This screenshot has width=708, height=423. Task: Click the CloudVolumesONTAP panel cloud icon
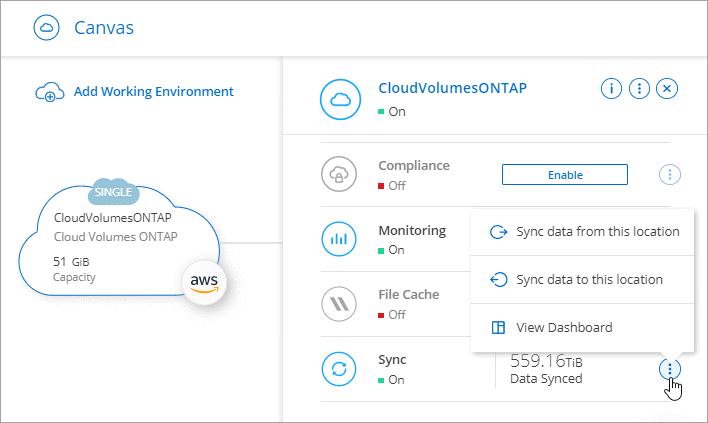pyautogui.click(x=338, y=100)
